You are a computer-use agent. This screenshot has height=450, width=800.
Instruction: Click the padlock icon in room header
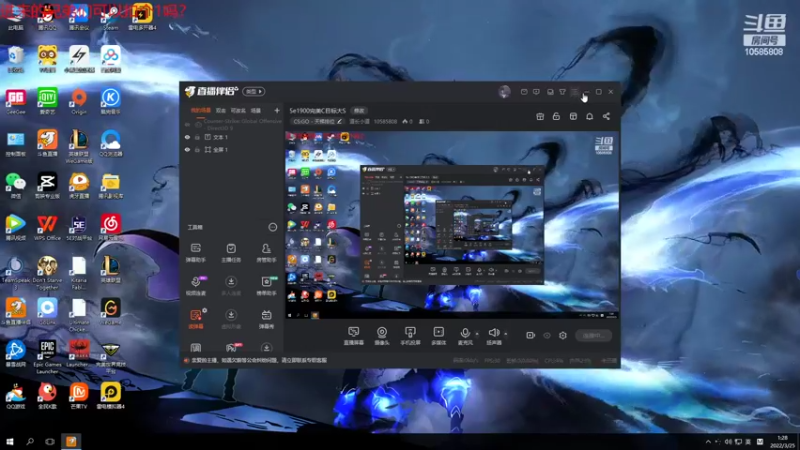(556, 116)
